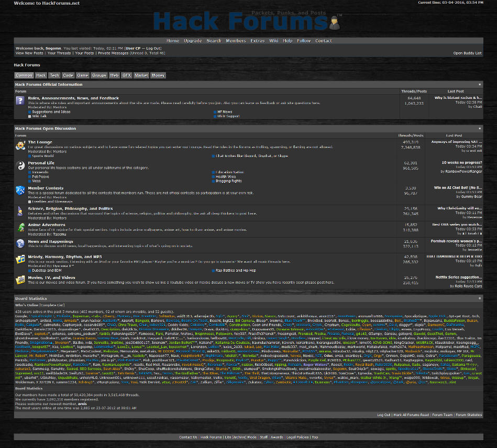Open Help in the navigation bar

[x=288, y=41]
